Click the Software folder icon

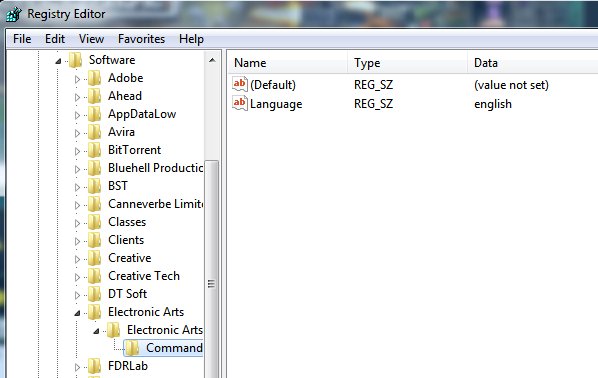click(76, 60)
